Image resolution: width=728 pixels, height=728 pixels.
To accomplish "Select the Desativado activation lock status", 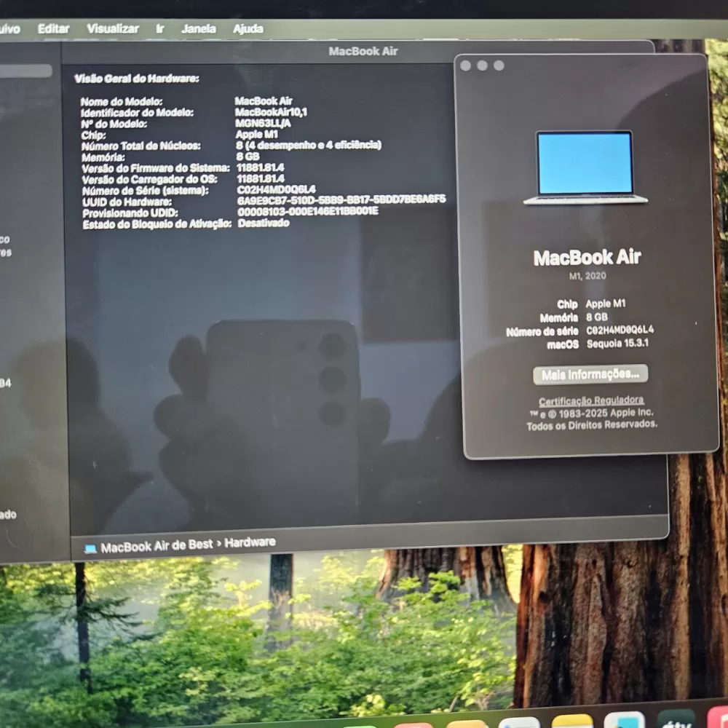I will [264, 223].
